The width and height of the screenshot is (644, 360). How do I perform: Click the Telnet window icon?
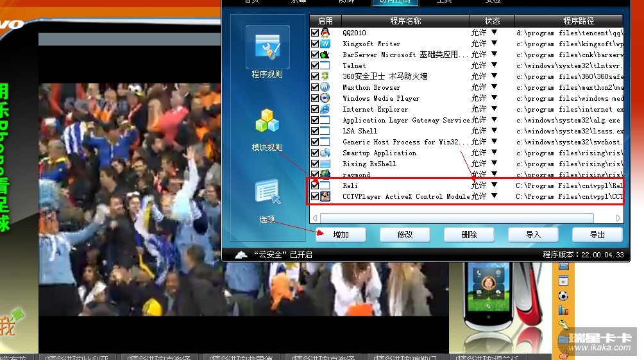pyautogui.click(x=325, y=65)
